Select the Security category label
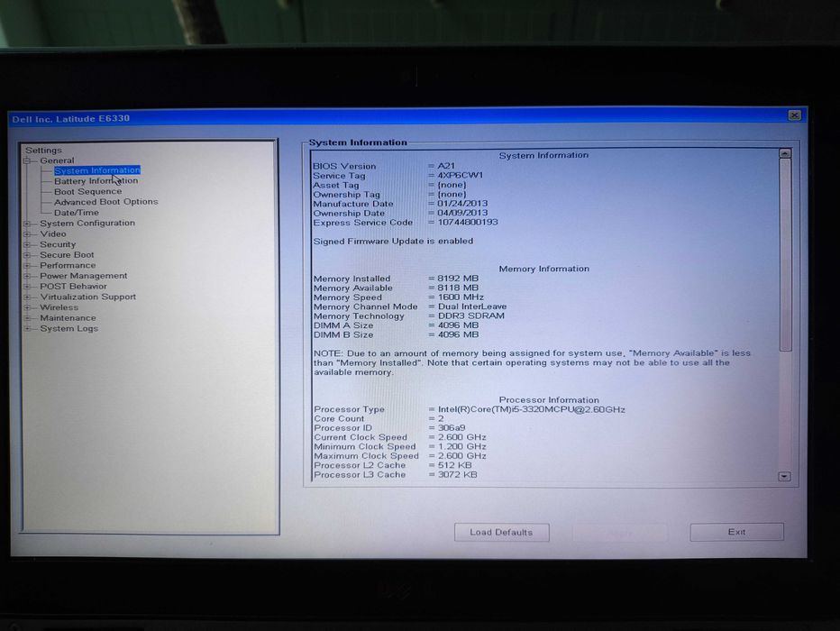 tap(58, 244)
